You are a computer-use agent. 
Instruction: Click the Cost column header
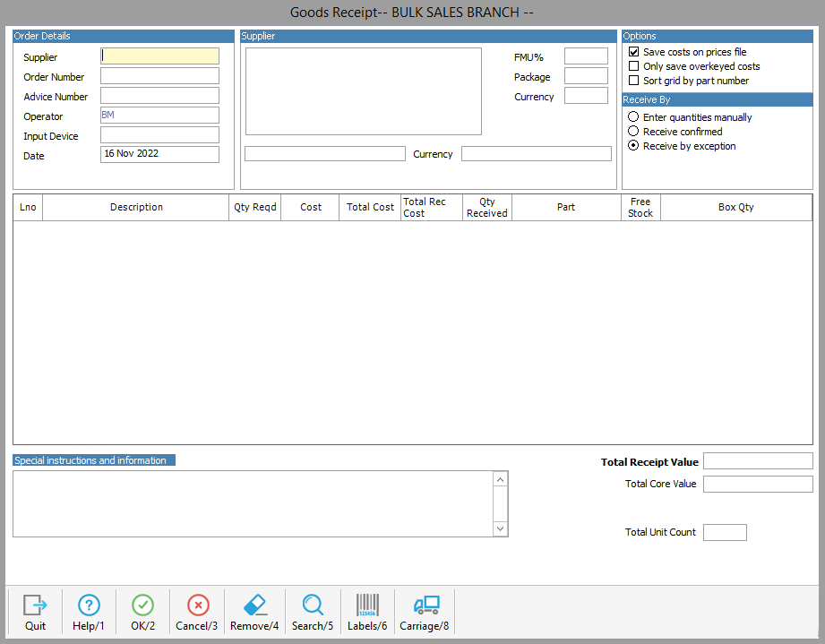311,207
